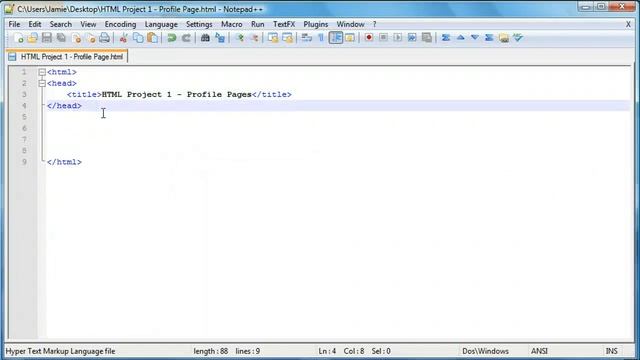This screenshot has height=360, width=640.
Task: Click the macro Playback icon
Action: [398, 38]
